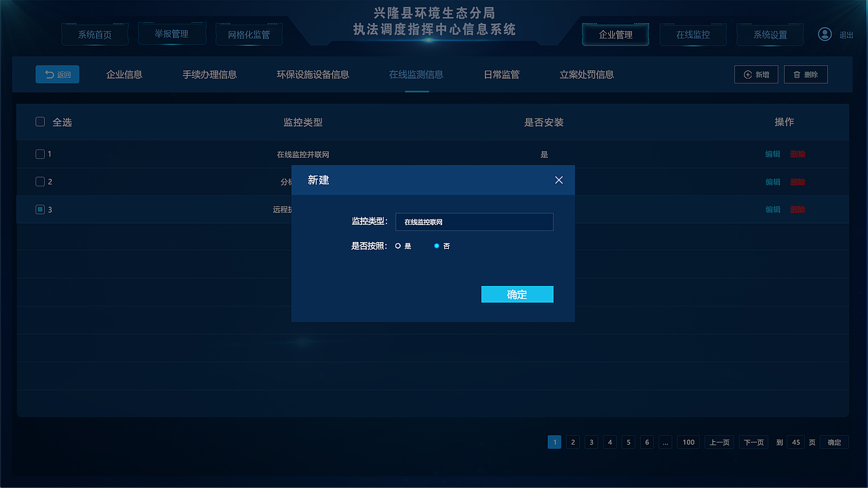Open the 监控类型 input field in the dialog

click(x=474, y=222)
